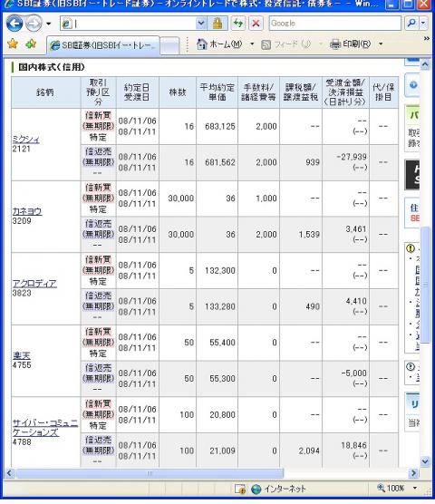Open the ミクシィ 2121 stock link
The image size is (435, 504).
click(25, 140)
